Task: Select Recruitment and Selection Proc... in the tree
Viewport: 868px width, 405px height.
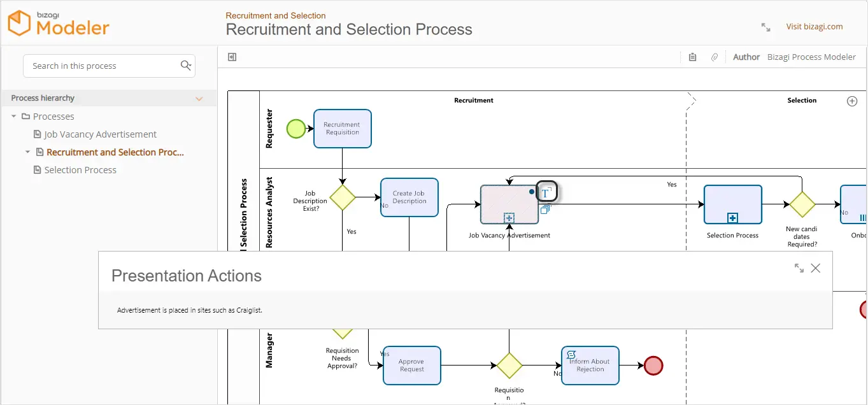Action: pos(115,152)
